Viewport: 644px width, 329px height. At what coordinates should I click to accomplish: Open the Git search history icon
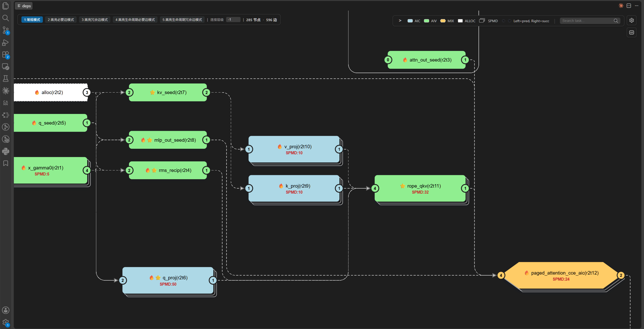[x=6, y=139]
